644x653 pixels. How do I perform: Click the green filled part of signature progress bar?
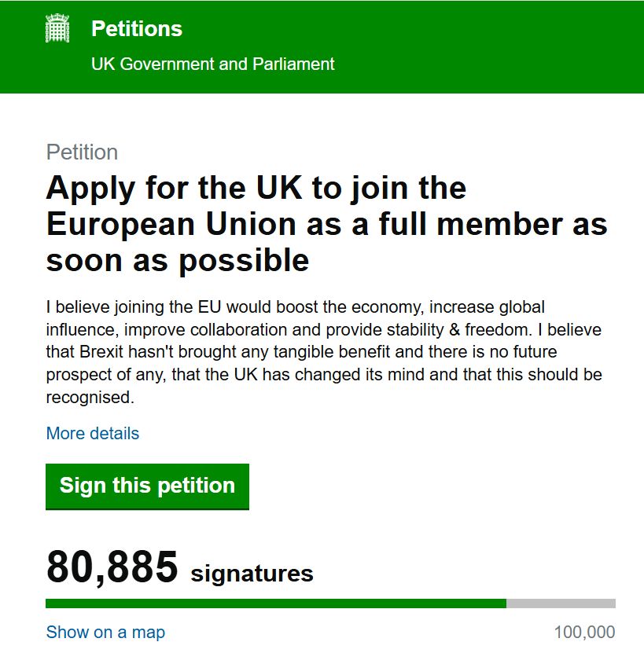click(x=276, y=603)
